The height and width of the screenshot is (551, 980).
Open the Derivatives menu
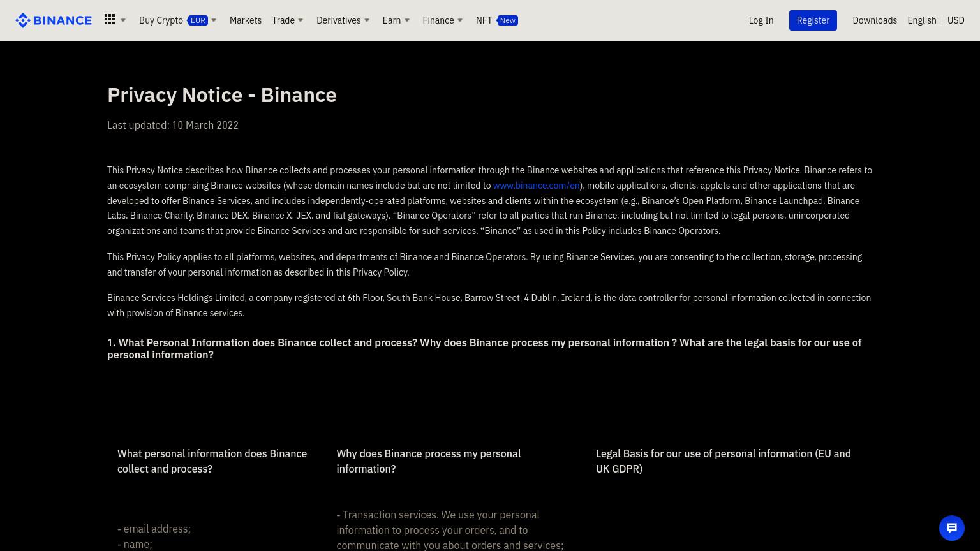[x=339, y=20]
